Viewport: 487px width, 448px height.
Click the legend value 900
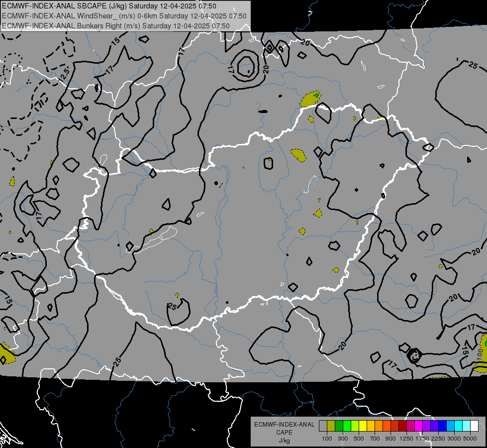click(x=390, y=439)
